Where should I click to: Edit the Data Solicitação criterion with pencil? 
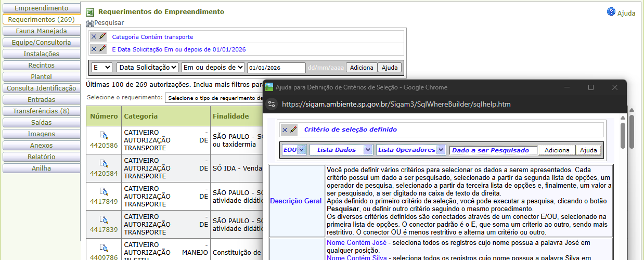tap(102, 49)
